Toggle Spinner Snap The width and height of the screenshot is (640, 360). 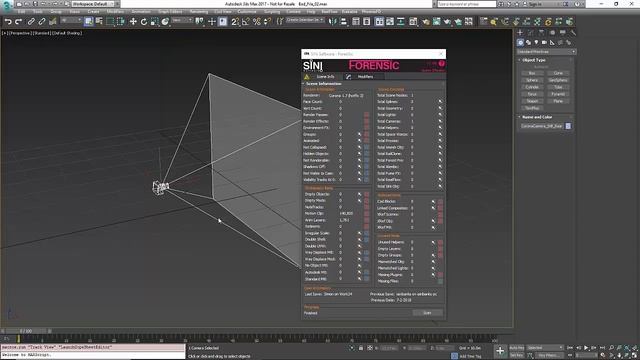(x=267, y=22)
